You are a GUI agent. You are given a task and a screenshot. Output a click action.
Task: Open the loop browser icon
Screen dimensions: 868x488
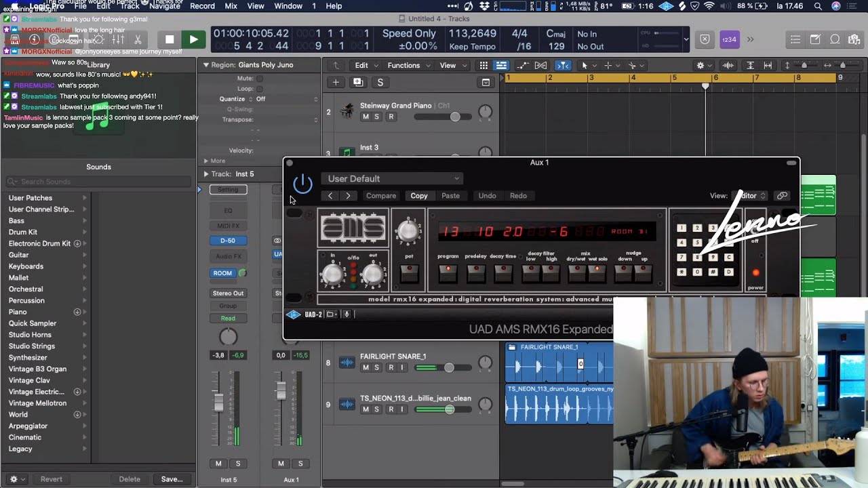click(835, 39)
